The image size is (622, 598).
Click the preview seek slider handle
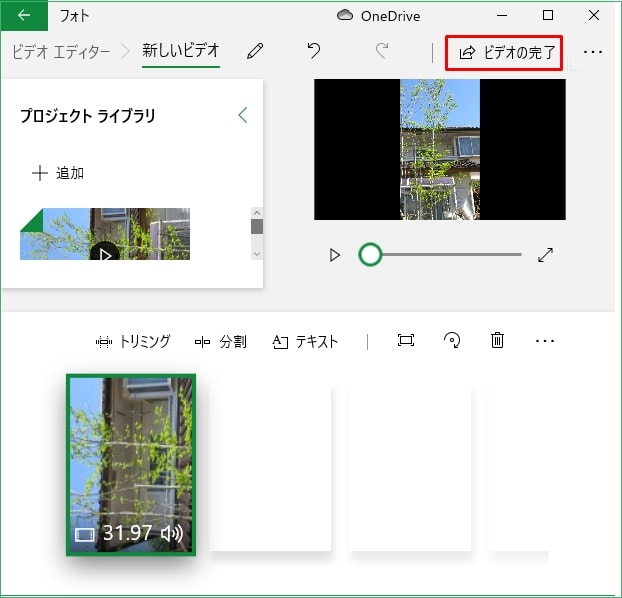pos(370,254)
